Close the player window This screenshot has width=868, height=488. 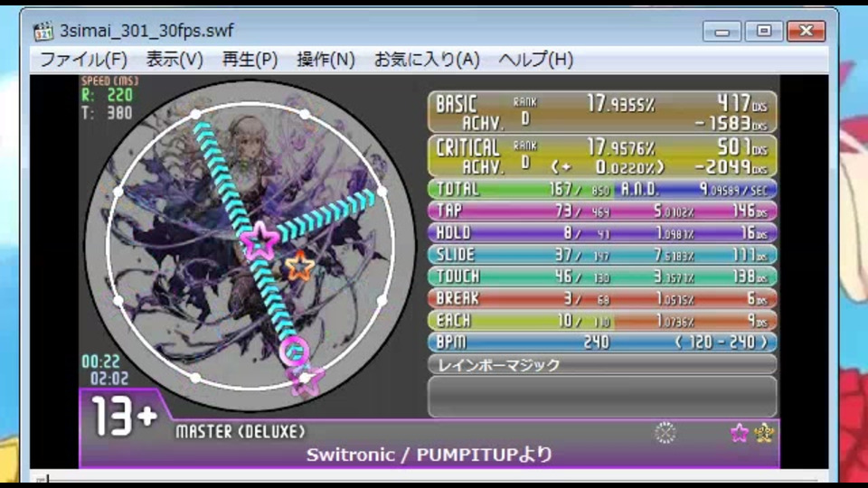click(806, 31)
